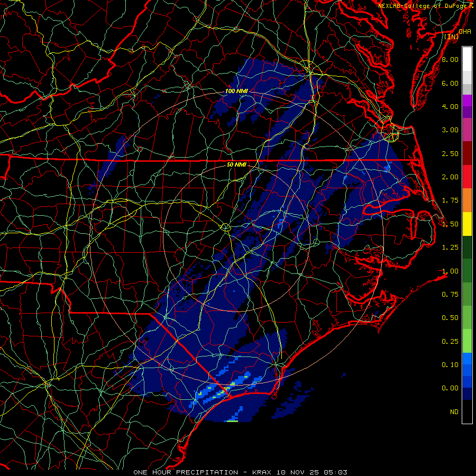Pick the black ND legend swatch
Image resolution: width=476 pixels, height=476 pixels.
tap(467, 411)
